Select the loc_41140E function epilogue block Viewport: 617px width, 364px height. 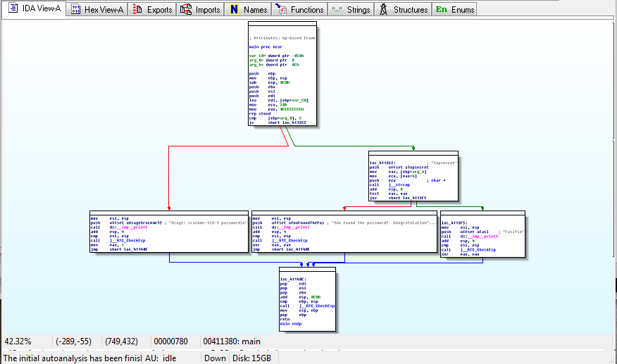pos(308,299)
